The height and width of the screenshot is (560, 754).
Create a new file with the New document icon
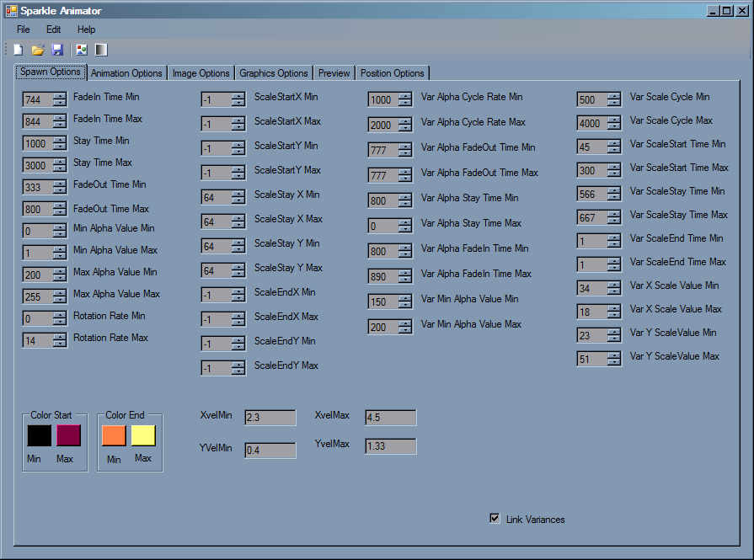click(x=18, y=49)
